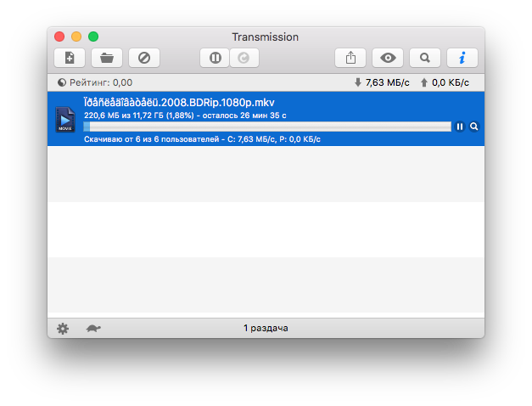The image size is (532, 406).
Task: Click the 1 раздача count label
Action: [266, 328]
